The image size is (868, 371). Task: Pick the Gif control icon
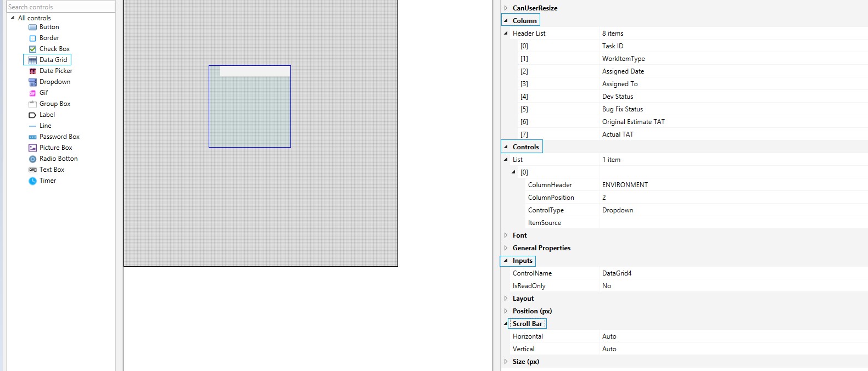32,93
